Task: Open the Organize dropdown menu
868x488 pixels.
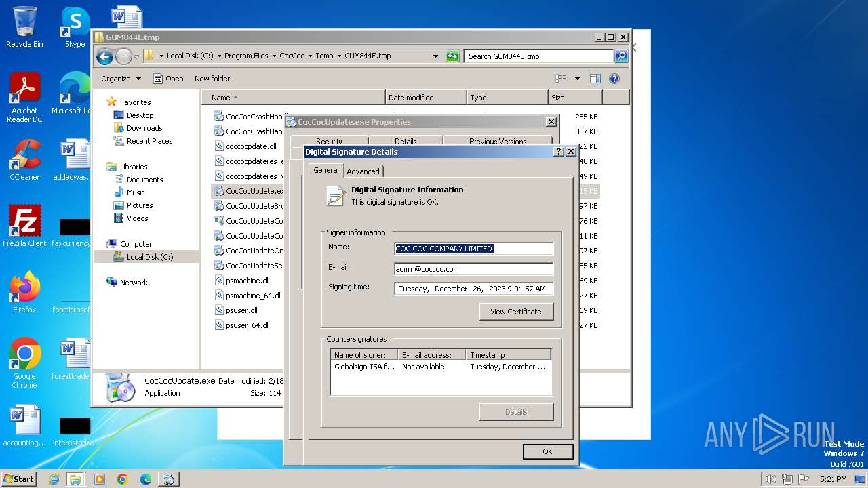Action: (121, 79)
